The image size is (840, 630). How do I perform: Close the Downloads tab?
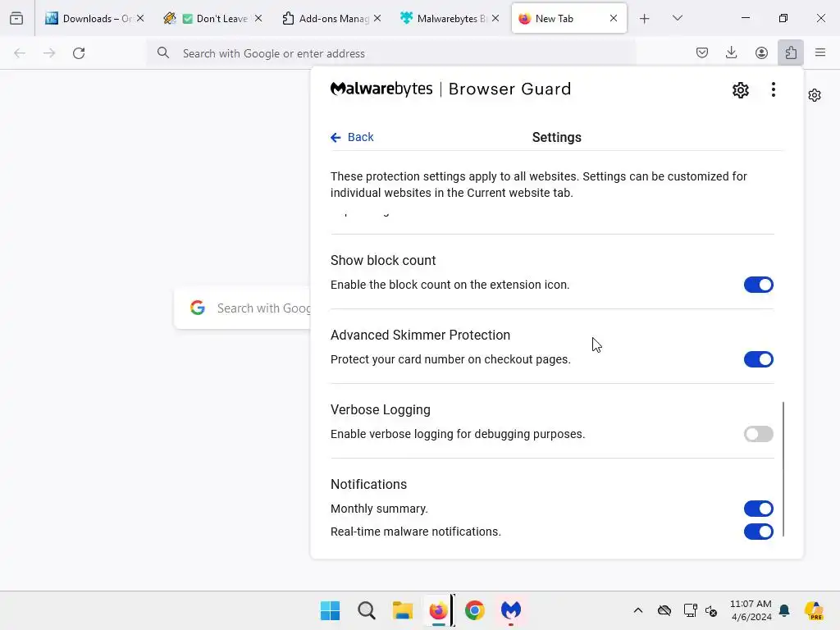pos(140,18)
